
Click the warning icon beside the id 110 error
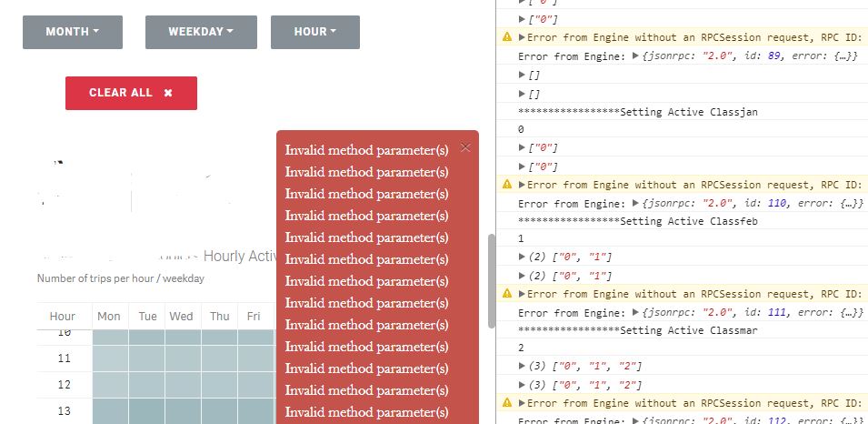pyautogui.click(x=507, y=185)
